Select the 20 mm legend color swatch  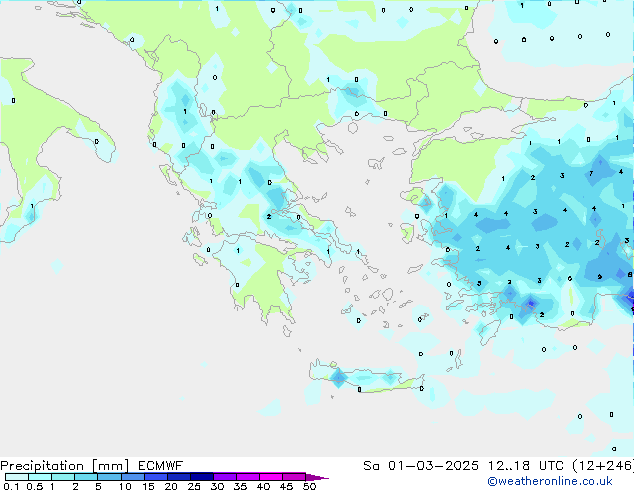178,477
